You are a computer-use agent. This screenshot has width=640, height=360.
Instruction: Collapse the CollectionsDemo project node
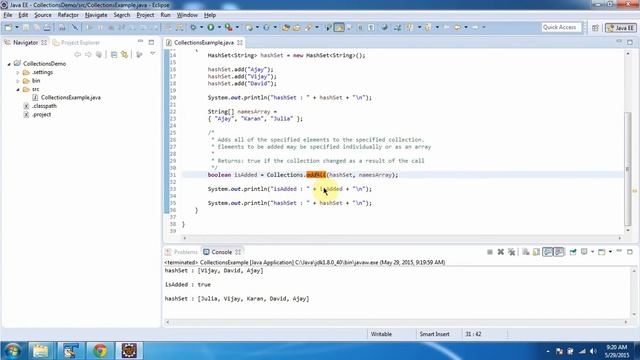click(x=9, y=64)
